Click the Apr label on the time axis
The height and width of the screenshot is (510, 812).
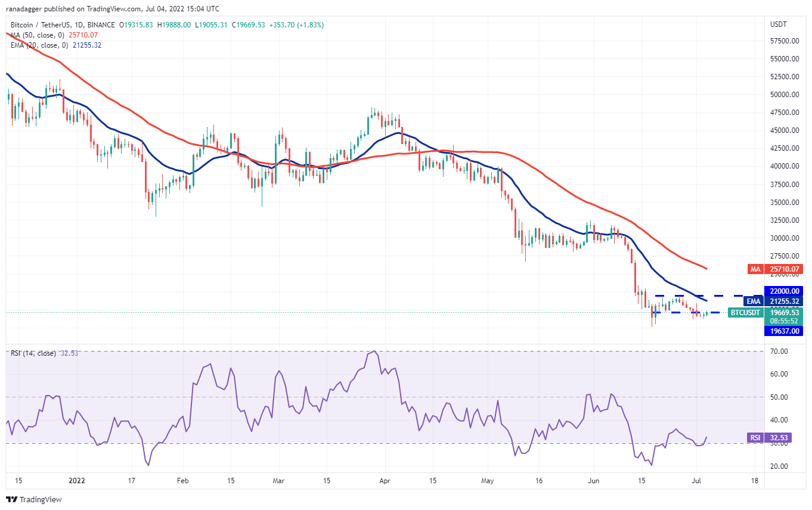tap(385, 480)
